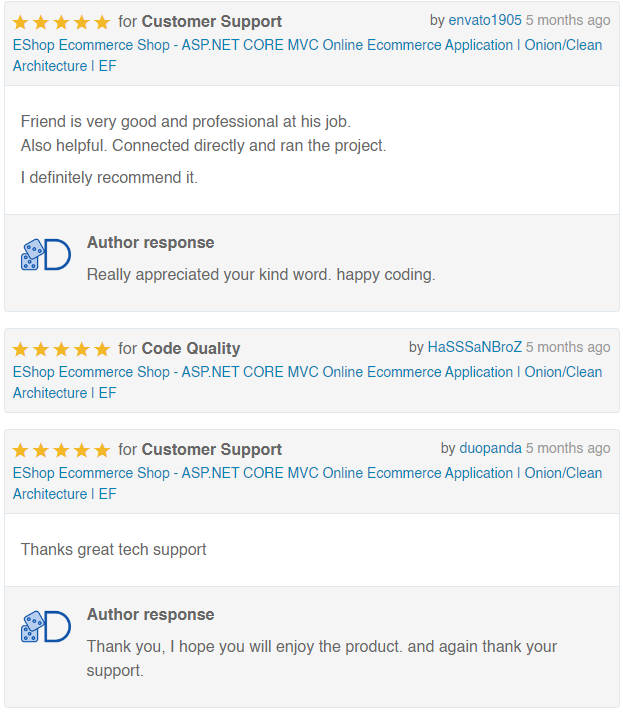Screen dimensions: 623x713
Task: Open the envato1905 user profile link
Action: pyautogui.click(x=485, y=20)
